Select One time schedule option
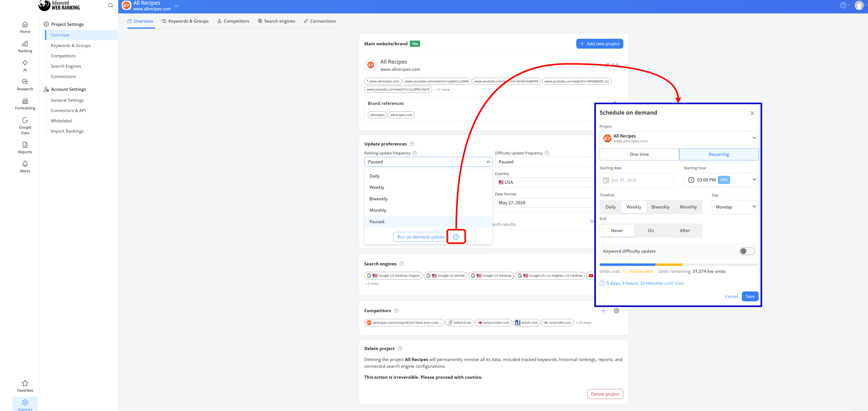 (639, 154)
